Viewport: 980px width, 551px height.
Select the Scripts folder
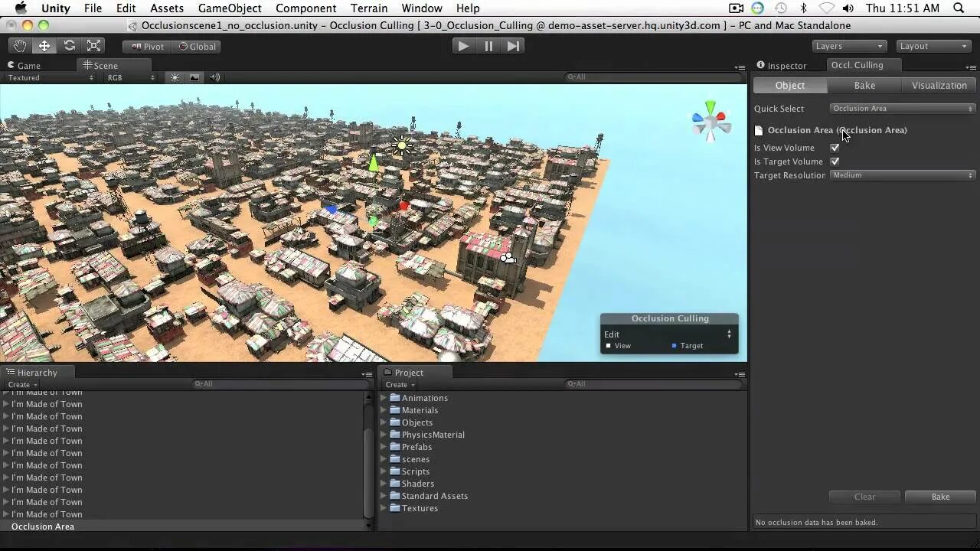pos(416,471)
